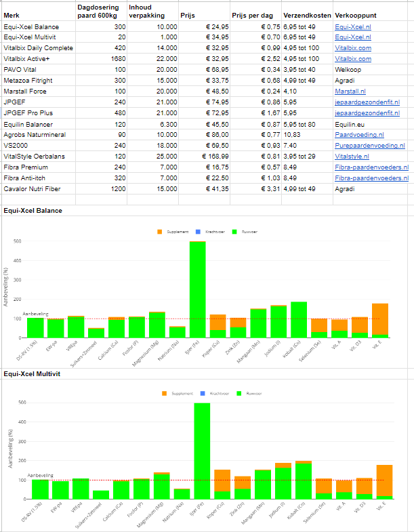Screen dimensions: 414x532
Task: Select the € 168,99 price cell
Action: pos(204,157)
